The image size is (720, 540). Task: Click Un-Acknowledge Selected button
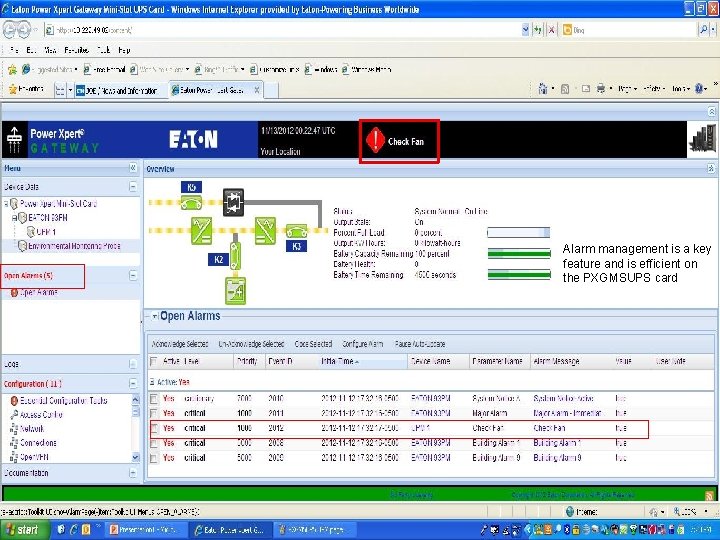(x=251, y=344)
